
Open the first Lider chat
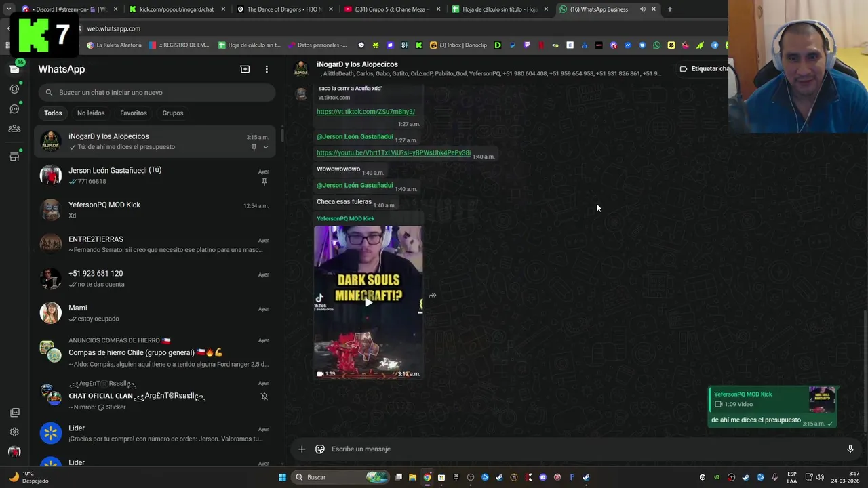(x=155, y=433)
